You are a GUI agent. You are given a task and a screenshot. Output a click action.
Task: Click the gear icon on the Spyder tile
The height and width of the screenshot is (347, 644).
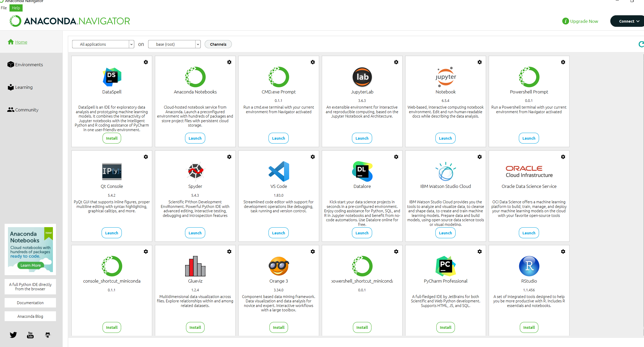pyautogui.click(x=229, y=157)
